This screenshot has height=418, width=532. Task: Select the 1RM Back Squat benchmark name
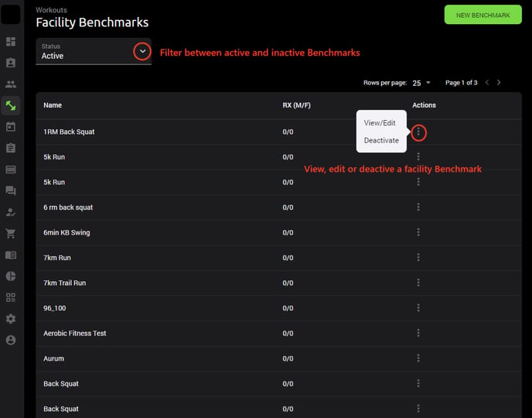point(69,132)
